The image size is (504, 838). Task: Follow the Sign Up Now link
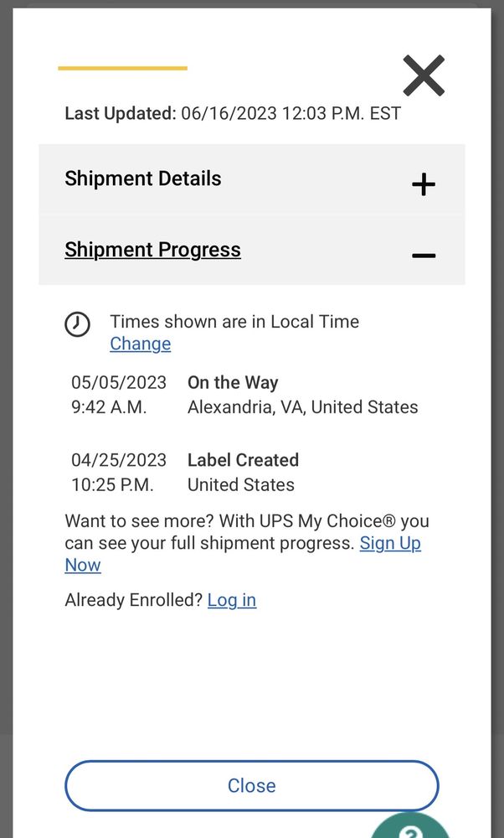[x=390, y=543]
